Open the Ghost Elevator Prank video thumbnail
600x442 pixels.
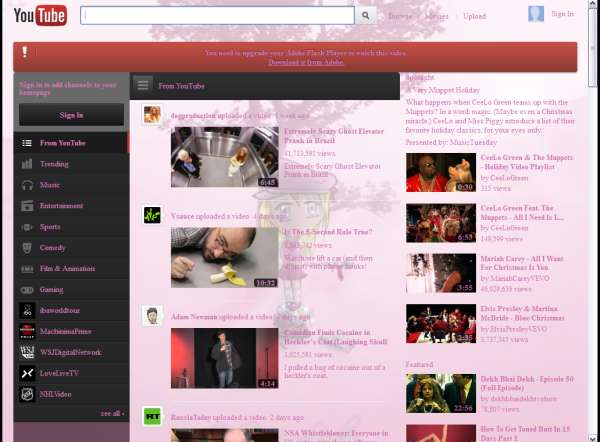tap(225, 157)
